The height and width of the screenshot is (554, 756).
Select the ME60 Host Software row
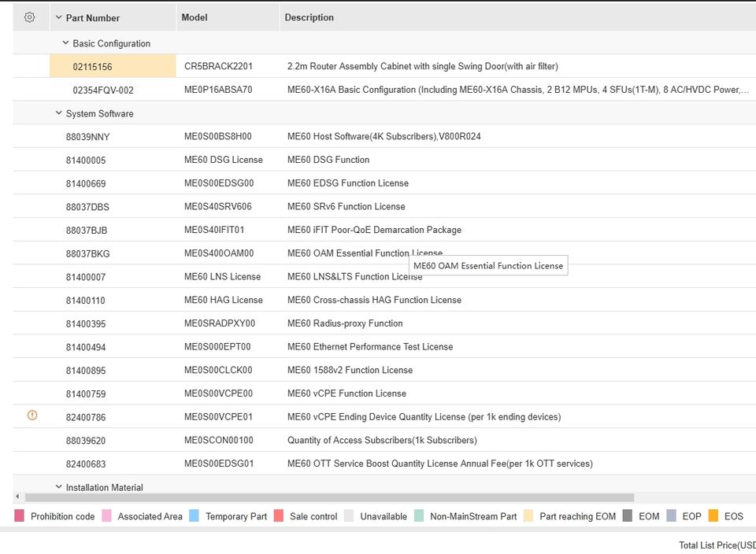pyautogui.click(x=384, y=136)
